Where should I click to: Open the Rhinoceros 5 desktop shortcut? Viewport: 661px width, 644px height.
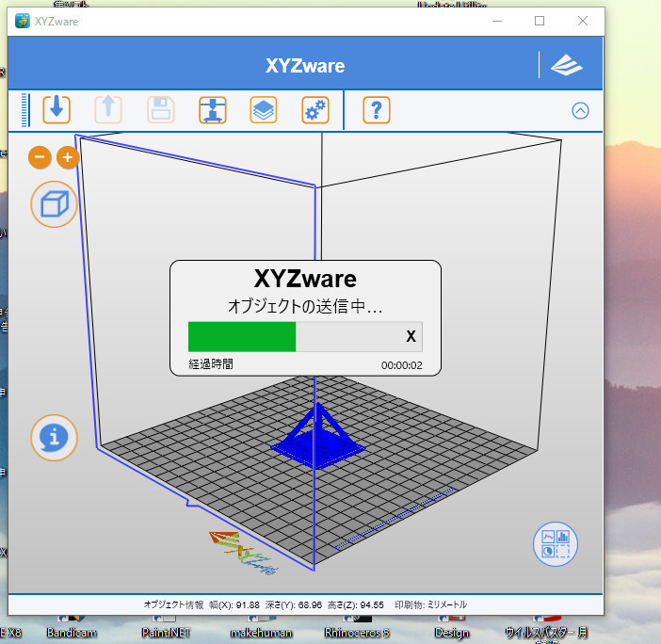click(x=357, y=628)
